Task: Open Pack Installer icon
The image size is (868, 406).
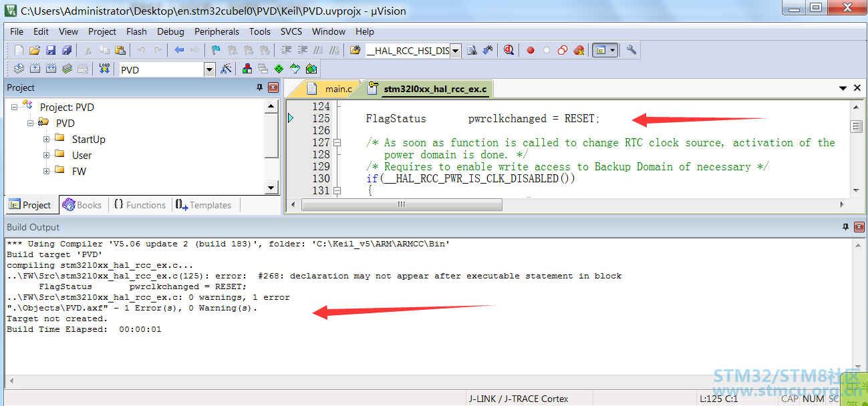Action: tap(311, 69)
